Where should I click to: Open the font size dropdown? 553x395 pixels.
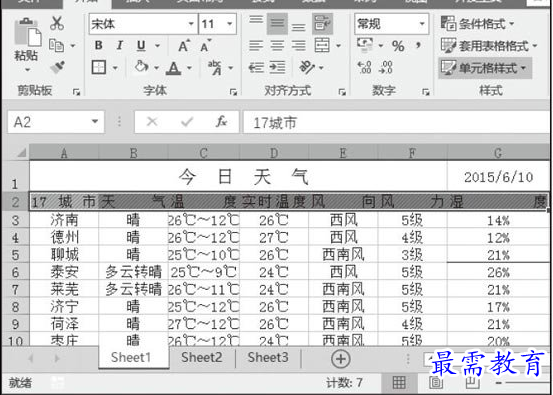[230, 24]
